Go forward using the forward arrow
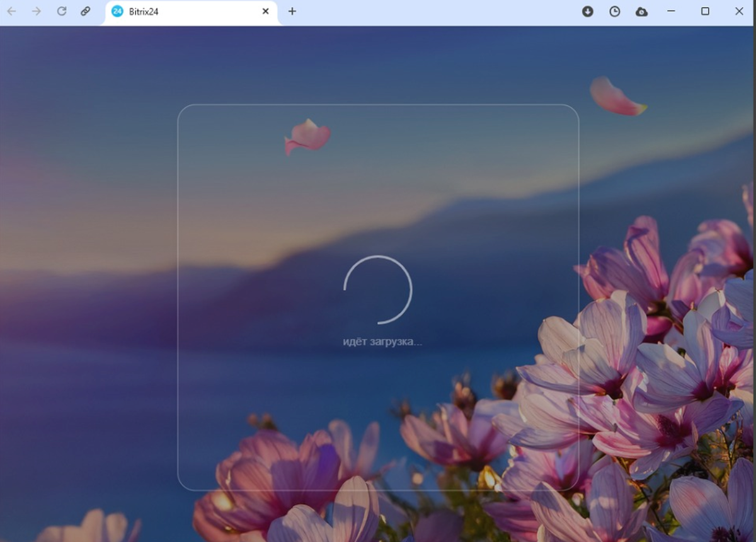Image resolution: width=756 pixels, height=542 pixels. tap(37, 11)
